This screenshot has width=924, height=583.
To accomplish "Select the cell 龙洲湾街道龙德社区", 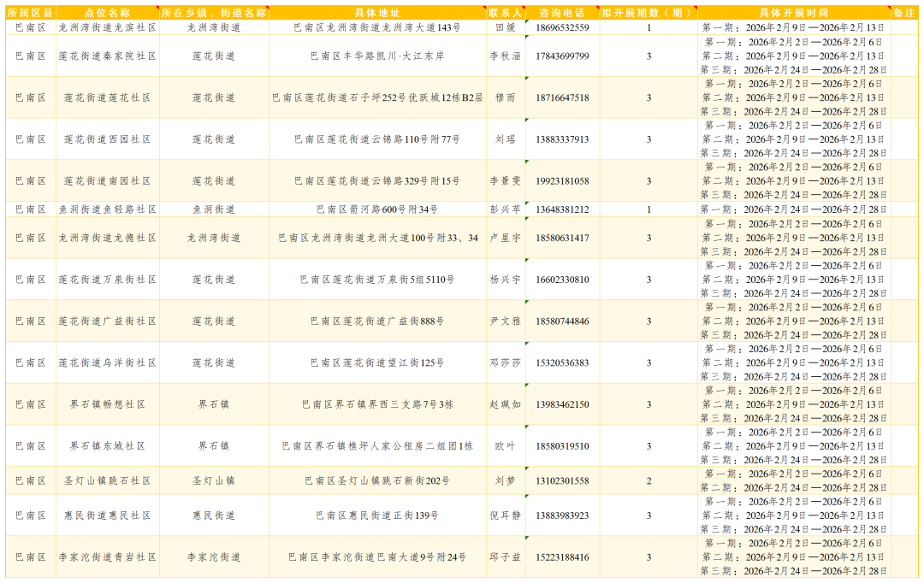I will [107, 238].
